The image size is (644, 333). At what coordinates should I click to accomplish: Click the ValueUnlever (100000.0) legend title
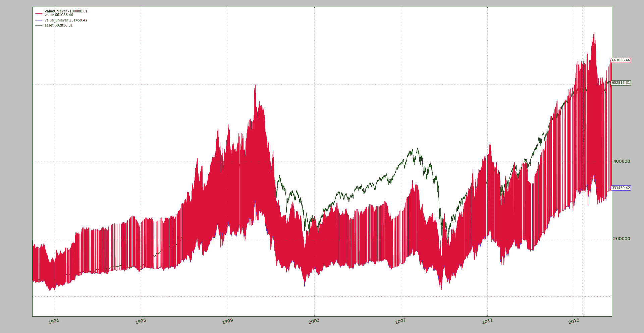click(65, 11)
